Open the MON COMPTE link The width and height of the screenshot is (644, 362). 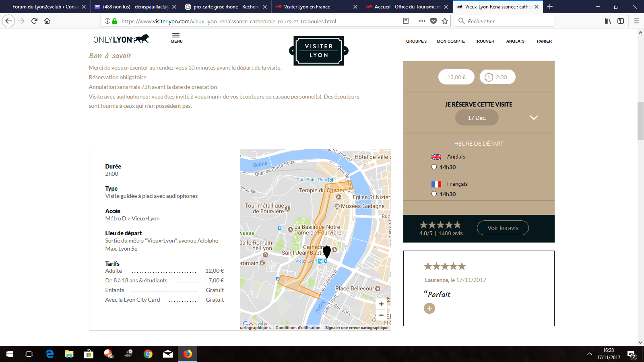click(451, 41)
